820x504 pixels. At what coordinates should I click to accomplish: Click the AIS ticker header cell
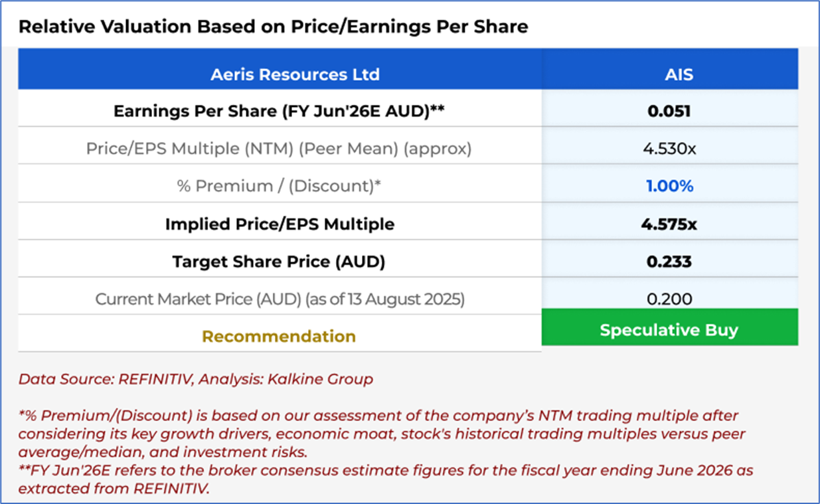[x=679, y=74]
